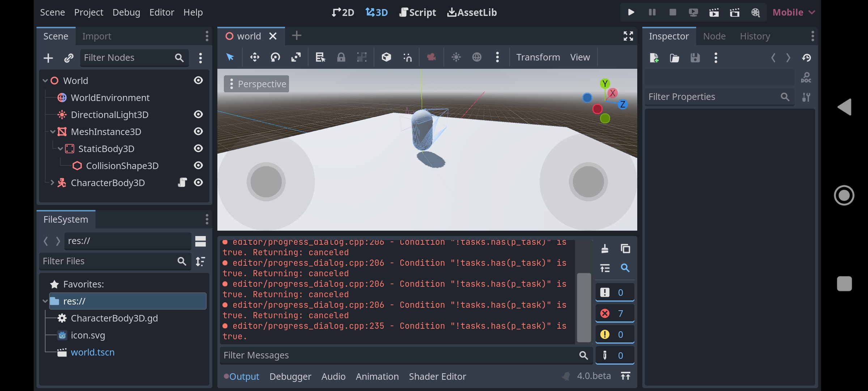Select the Rotate mode tool
This screenshot has width=868, height=391.
(275, 57)
